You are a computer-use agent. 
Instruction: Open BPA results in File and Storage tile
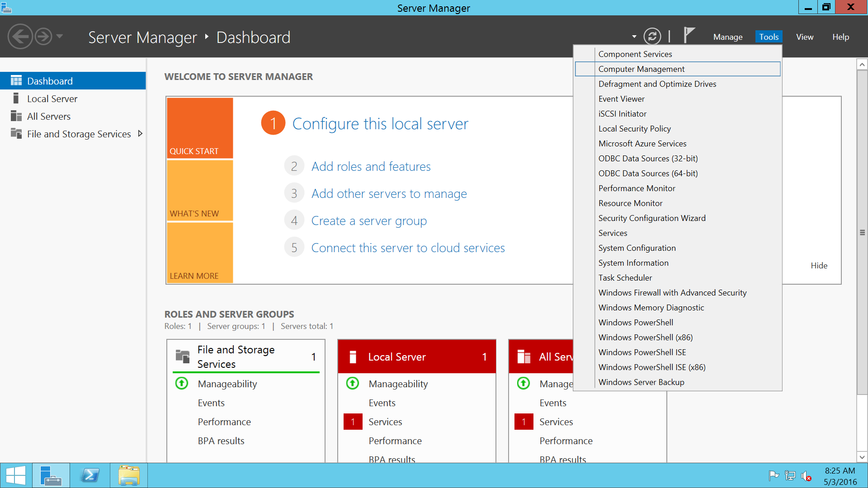[x=221, y=441]
